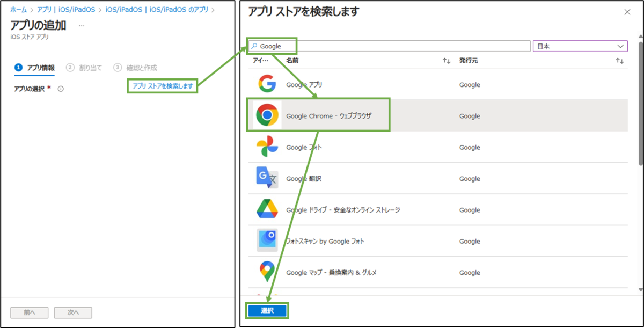The height and width of the screenshot is (328, 644).
Task: Click the アイ… icon column header
Action: coord(260,61)
